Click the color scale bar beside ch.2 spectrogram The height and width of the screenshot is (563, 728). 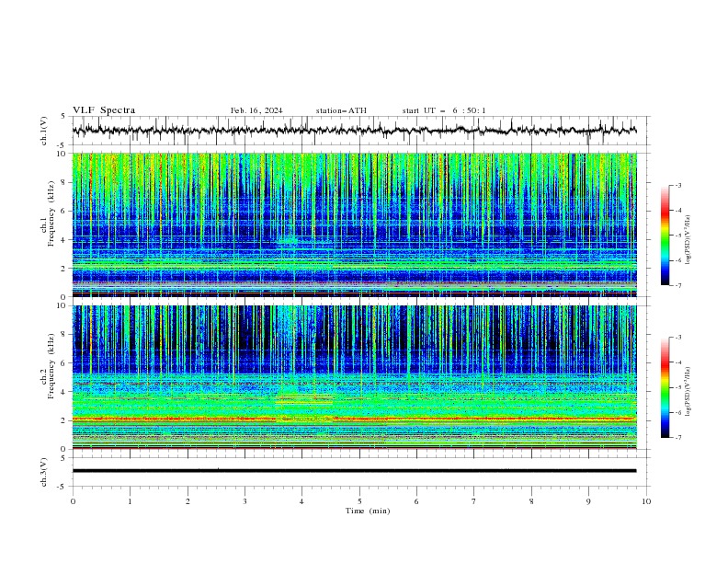coord(665,387)
